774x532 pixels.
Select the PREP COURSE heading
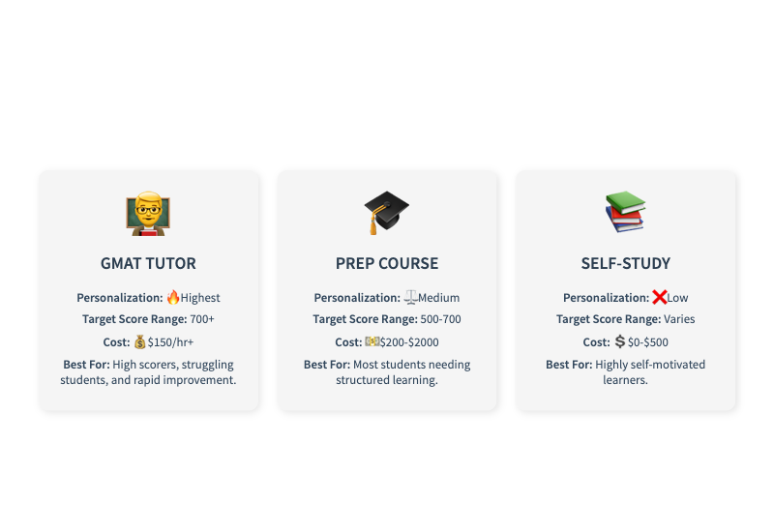tap(387, 263)
